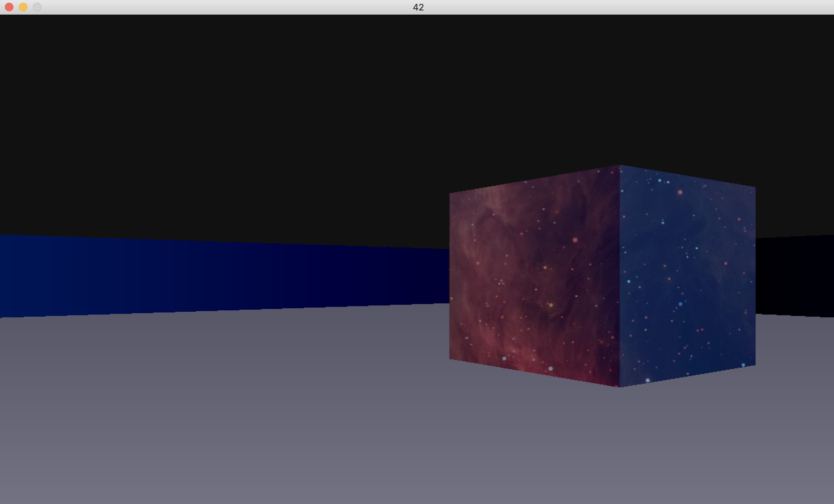This screenshot has height=504, width=834.
Task: Click the bright red star on the nebula face
Action: coord(575,240)
